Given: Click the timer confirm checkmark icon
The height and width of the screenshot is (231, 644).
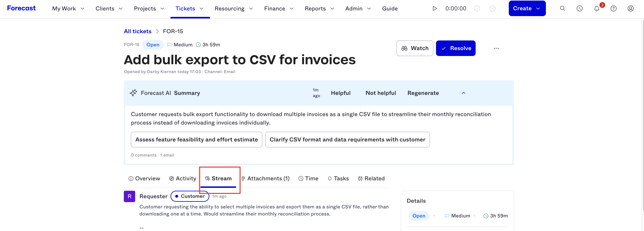Looking at the screenshot, I should pyautogui.click(x=477, y=8).
